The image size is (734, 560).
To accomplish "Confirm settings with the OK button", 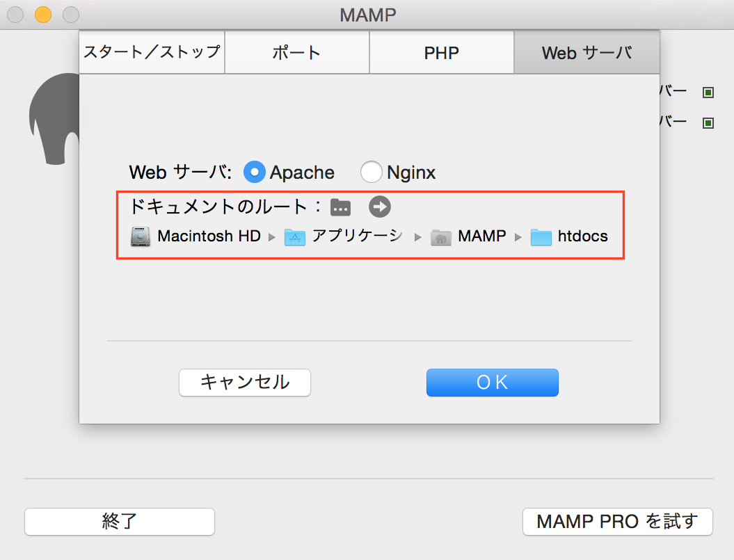I will (492, 382).
